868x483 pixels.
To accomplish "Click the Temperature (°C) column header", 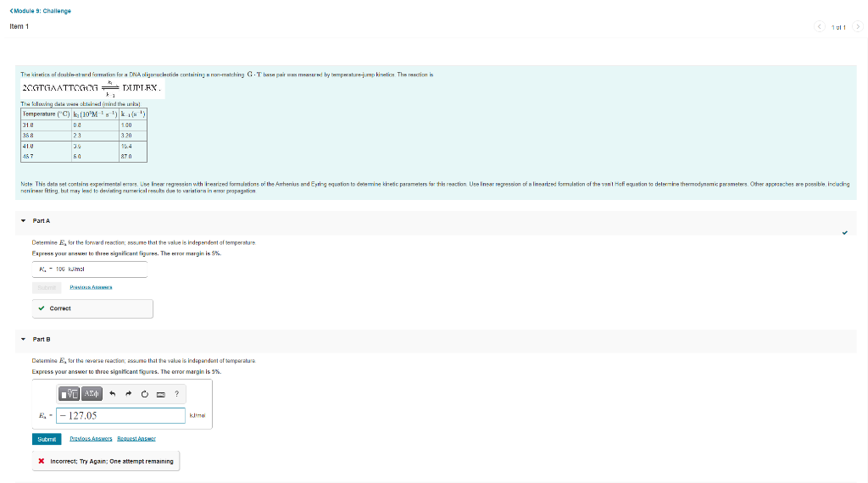I will click(x=47, y=114).
